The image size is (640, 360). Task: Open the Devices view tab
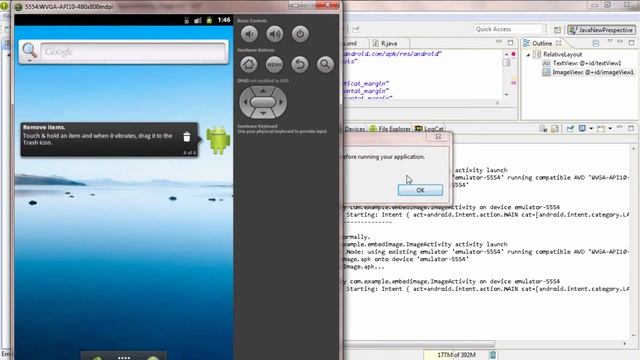coord(354,129)
